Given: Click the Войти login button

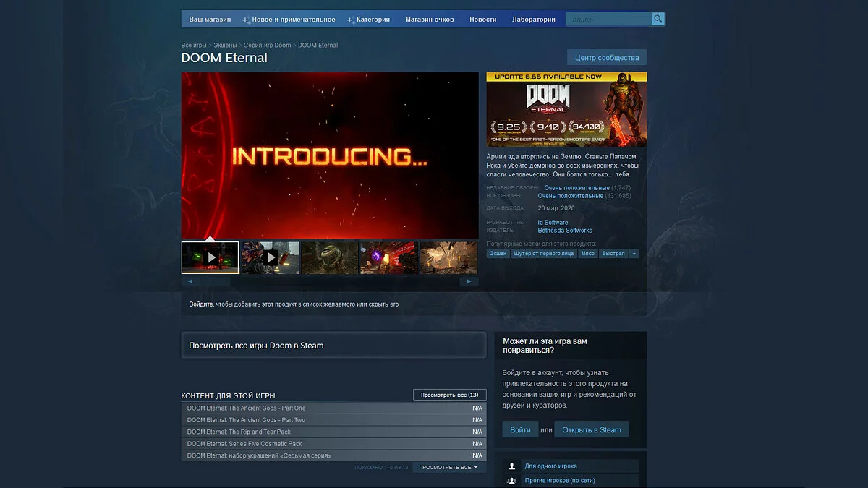Looking at the screenshot, I should click(x=520, y=429).
